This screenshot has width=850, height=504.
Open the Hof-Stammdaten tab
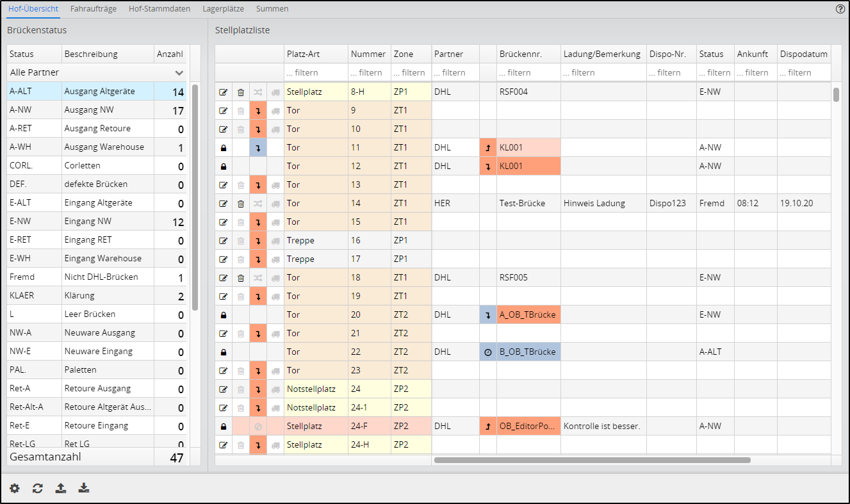pos(160,9)
